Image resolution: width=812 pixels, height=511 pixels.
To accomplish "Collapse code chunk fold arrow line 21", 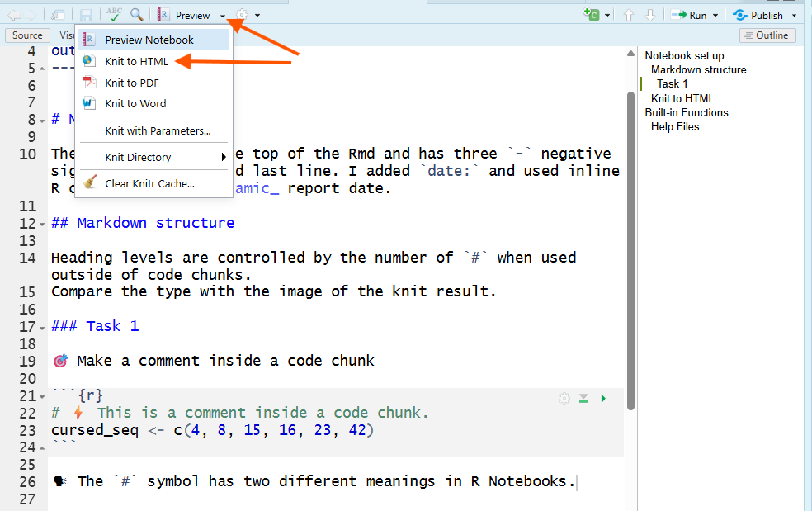I will click(x=42, y=397).
